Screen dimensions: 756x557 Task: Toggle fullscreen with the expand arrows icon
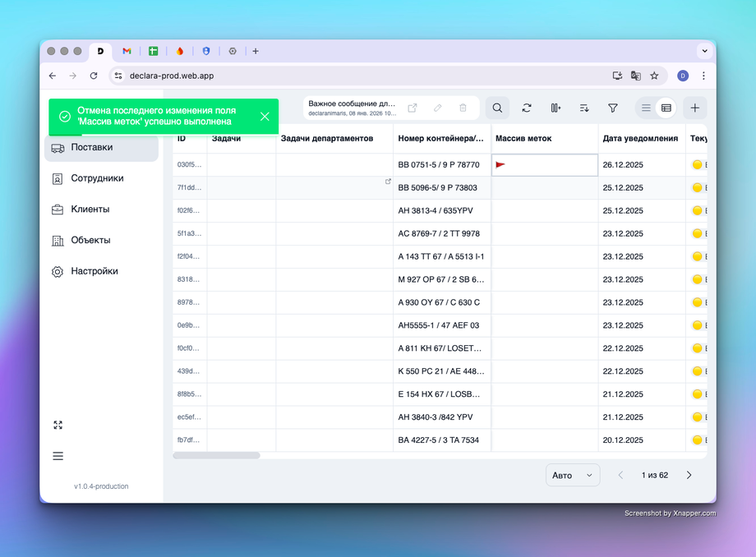click(58, 425)
